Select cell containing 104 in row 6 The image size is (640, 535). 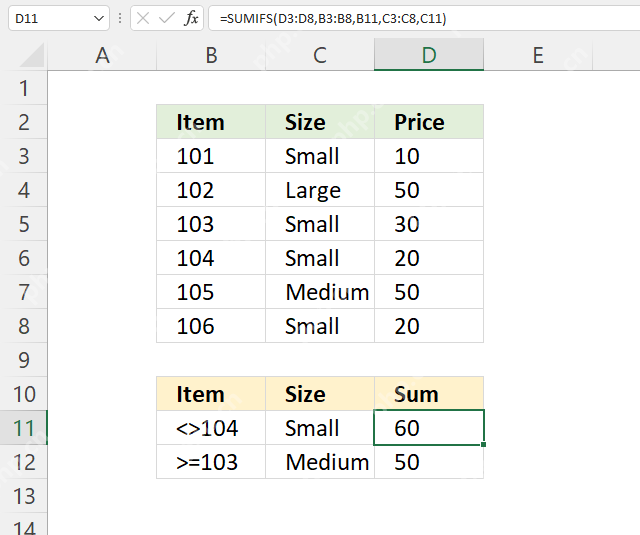coord(211,258)
